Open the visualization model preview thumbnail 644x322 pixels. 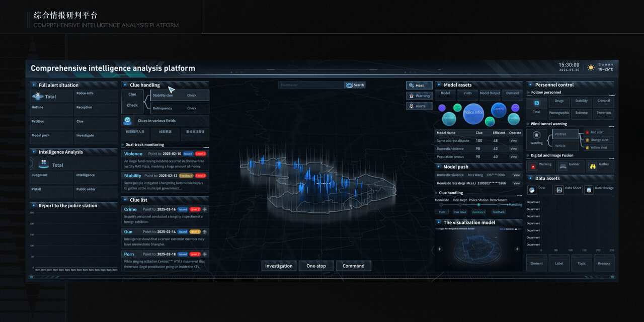(478, 248)
